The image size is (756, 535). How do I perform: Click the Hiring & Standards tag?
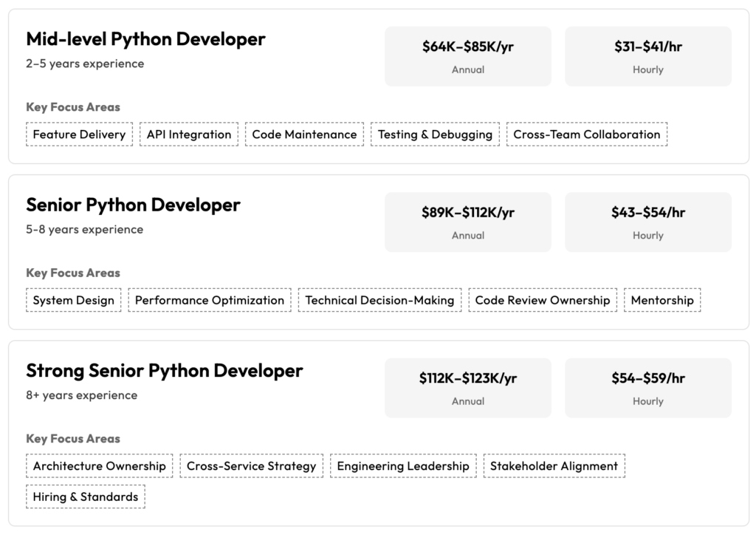coord(86,497)
